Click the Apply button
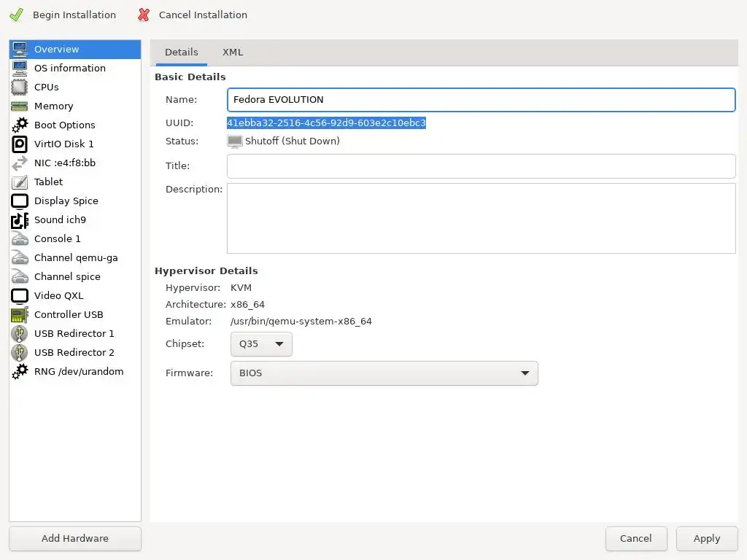This screenshot has height=560, width=747. pos(706,539)
